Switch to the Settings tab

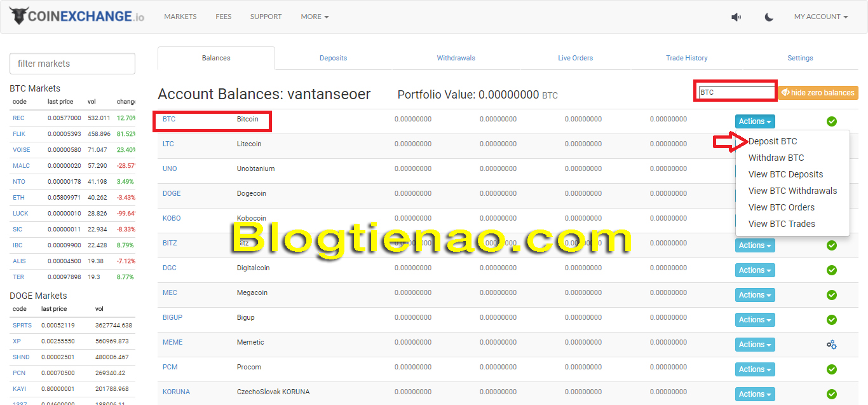(x=800, y=58)
